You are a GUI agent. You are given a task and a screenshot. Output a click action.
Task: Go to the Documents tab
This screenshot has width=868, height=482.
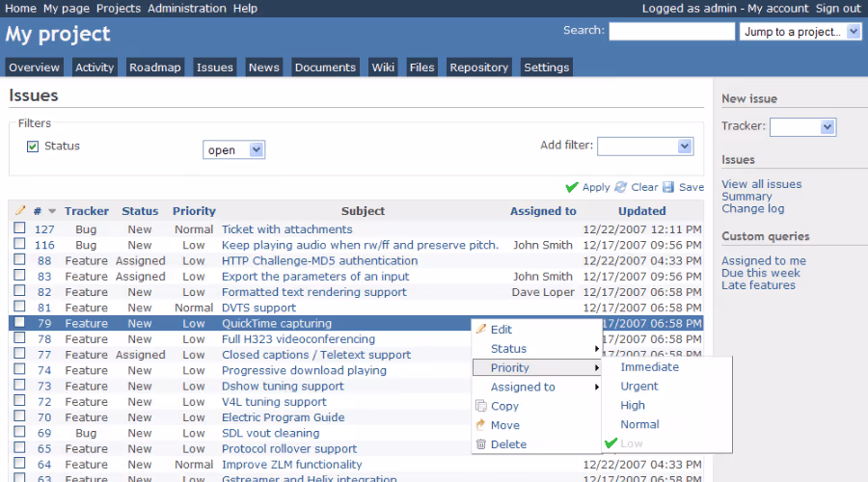tap(325, 67)
